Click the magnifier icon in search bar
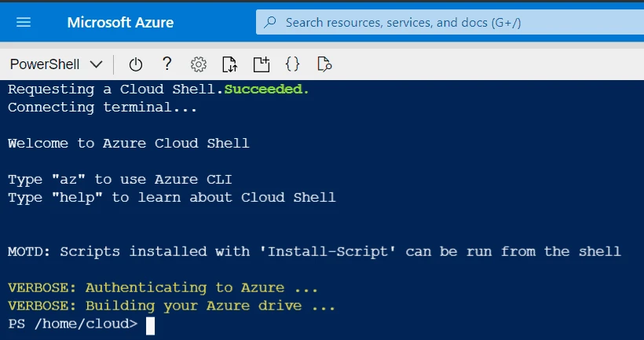 270,22
